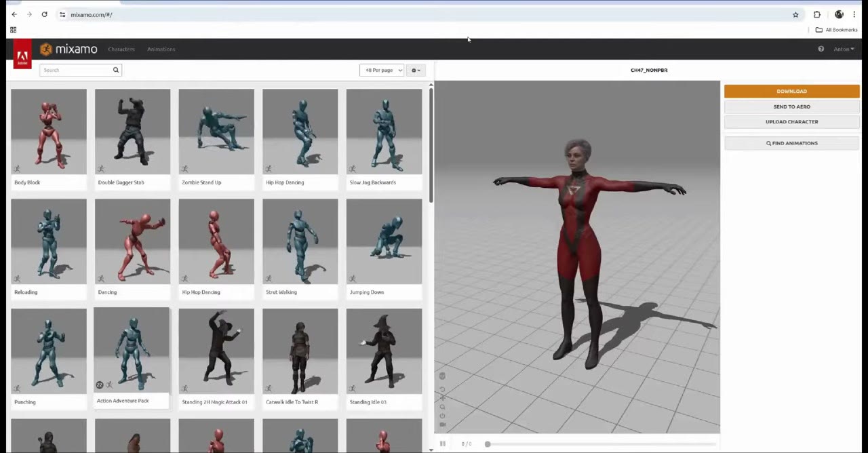This screenshot has height=453, width=868.
Task: Click animation icon on Zombie Stand Up thumbnail
Action: [184, 169]
